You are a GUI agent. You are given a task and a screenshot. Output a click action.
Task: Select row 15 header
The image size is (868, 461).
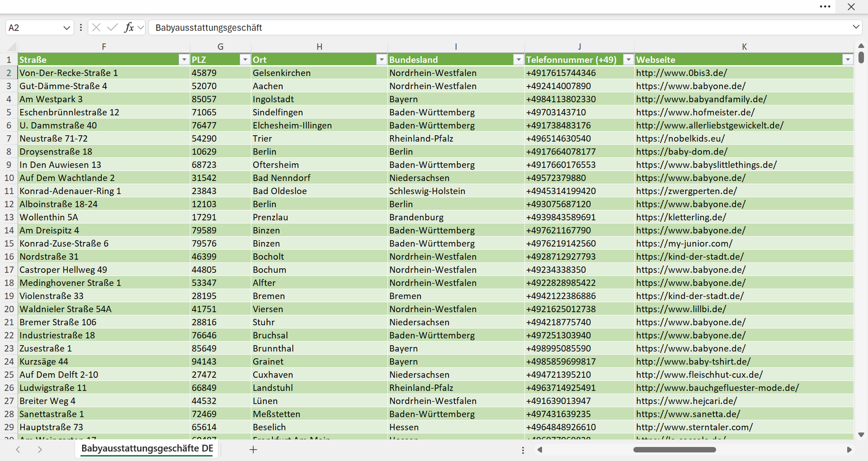click(9, 243)
